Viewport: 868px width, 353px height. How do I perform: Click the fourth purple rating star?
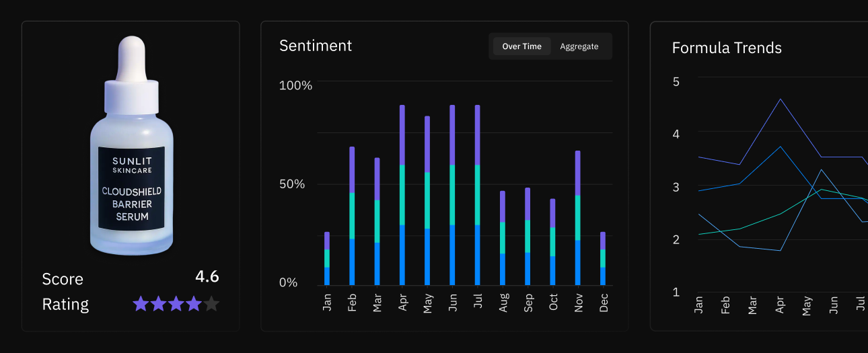(194, 304)
